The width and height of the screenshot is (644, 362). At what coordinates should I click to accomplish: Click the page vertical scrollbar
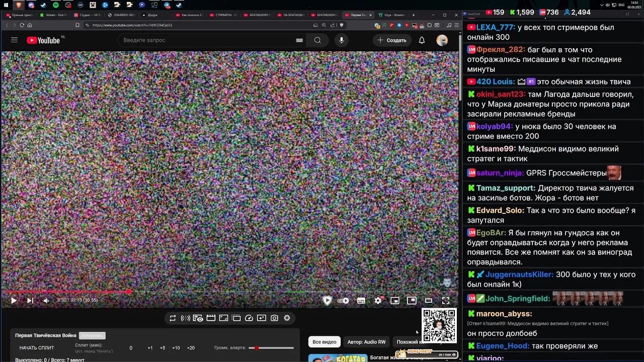460,68
